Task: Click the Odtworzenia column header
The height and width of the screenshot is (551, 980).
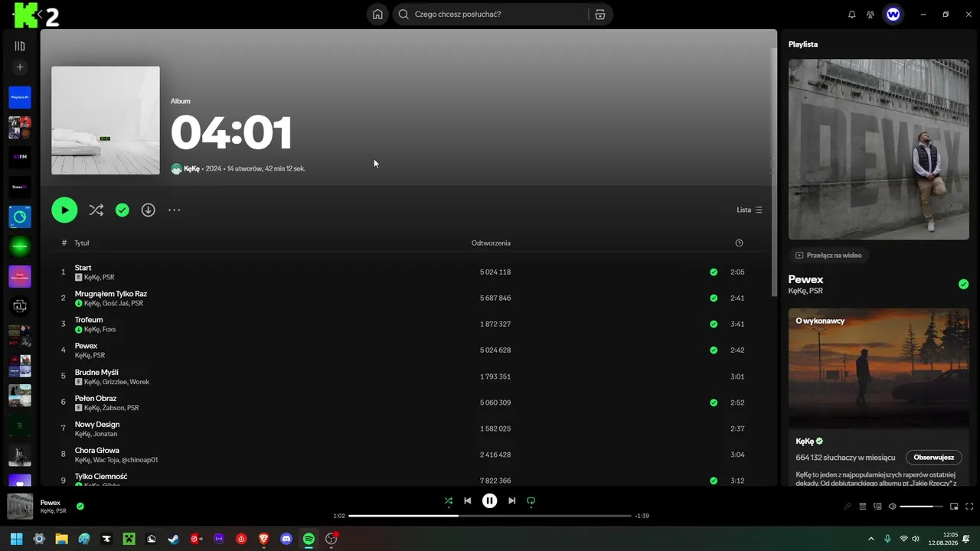Action: 491,243
